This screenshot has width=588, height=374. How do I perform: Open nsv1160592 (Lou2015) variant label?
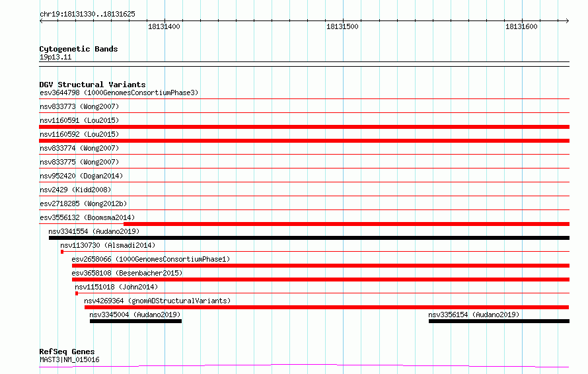click(79, 134)
